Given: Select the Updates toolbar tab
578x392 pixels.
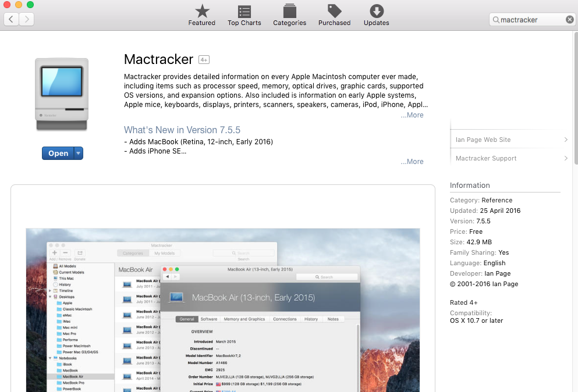Looking at the screenshot, I should pyautogui.click(x=376, y=15).
